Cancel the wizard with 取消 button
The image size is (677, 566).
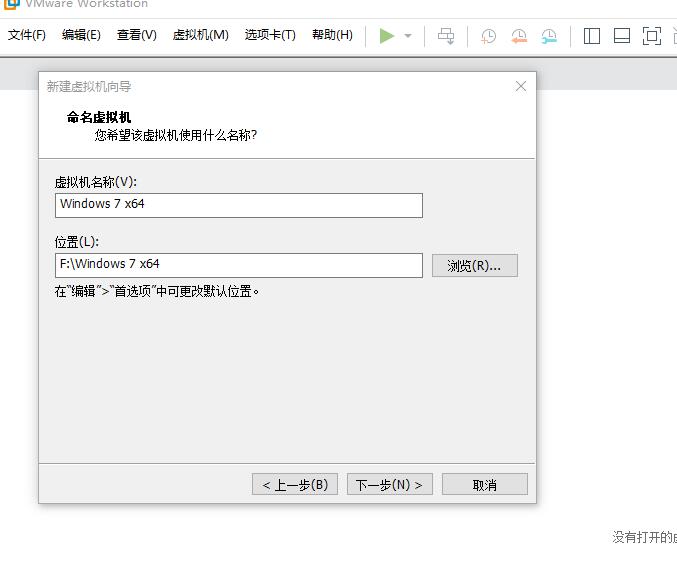pos(484,484)
